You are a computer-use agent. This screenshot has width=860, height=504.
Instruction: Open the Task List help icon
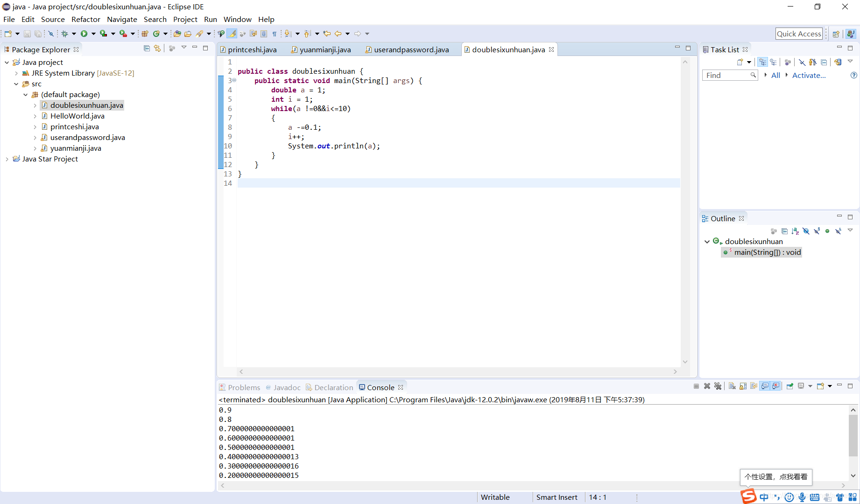(854, 75)
